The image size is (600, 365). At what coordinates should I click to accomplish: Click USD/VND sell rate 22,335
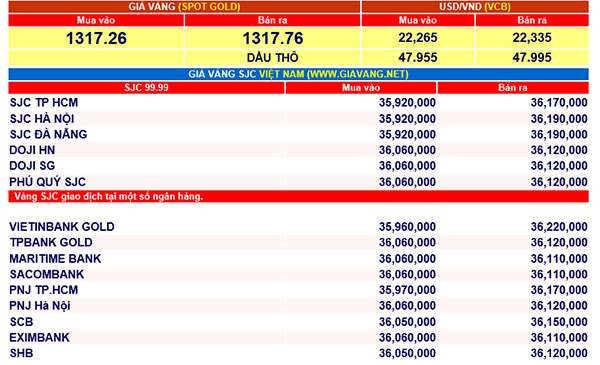(x=532, y=37)
